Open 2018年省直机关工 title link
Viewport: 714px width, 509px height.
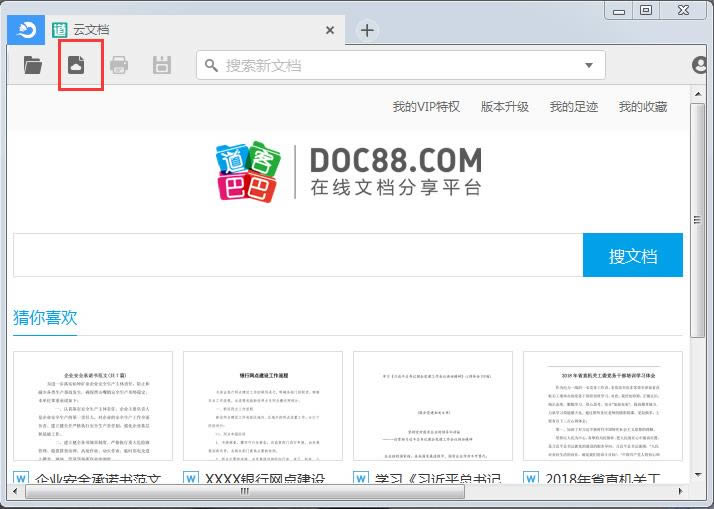pyautogui.click(x=603, y=478)
